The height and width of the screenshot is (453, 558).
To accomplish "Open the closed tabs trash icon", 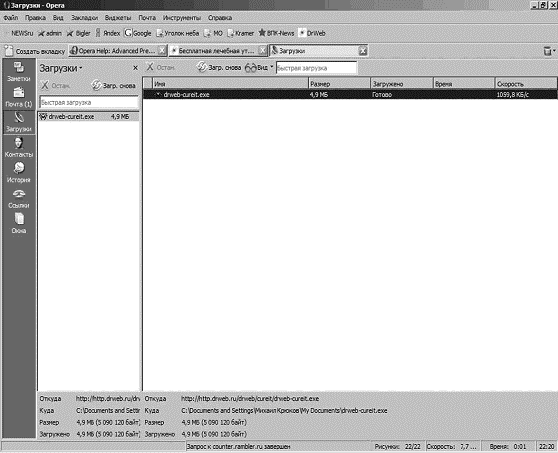I will point(548,51).
